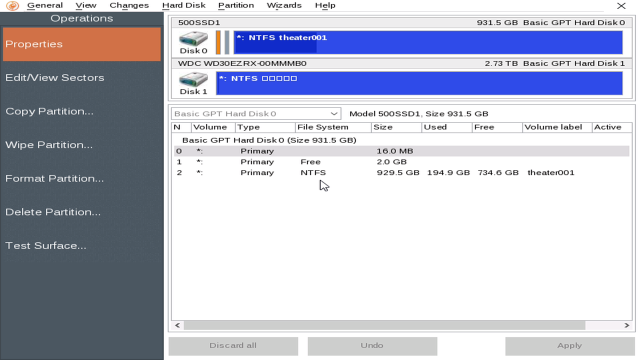Open the Hard Disk menu
The height and width of the screenshot is (360, 640).
coord(184,5)
